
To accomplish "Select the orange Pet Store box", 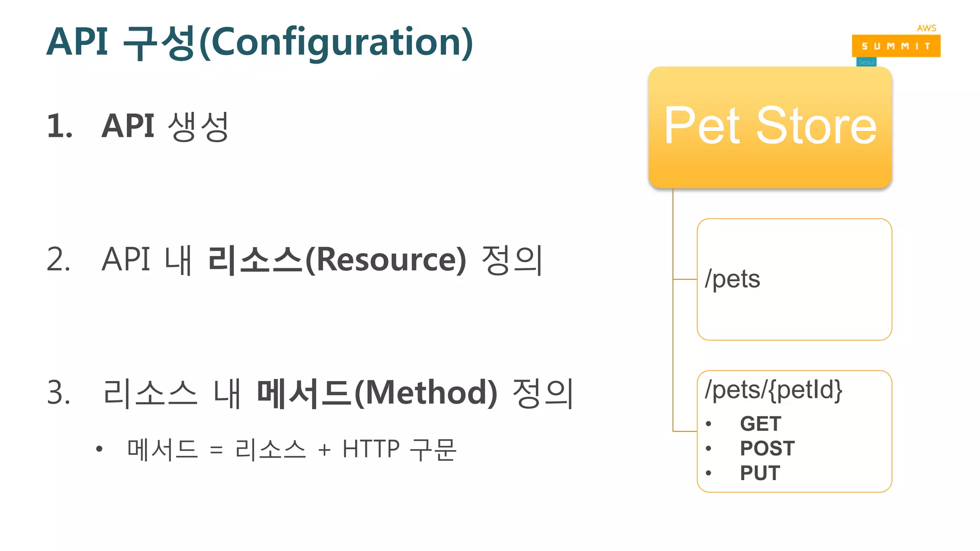I will pyautogui.click(x=770, y=127).
